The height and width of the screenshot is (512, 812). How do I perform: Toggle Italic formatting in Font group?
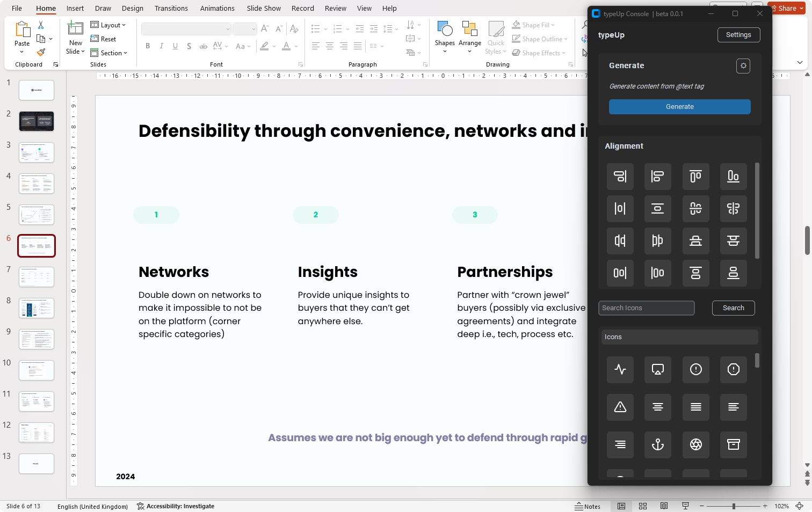[x=161, y=46]
